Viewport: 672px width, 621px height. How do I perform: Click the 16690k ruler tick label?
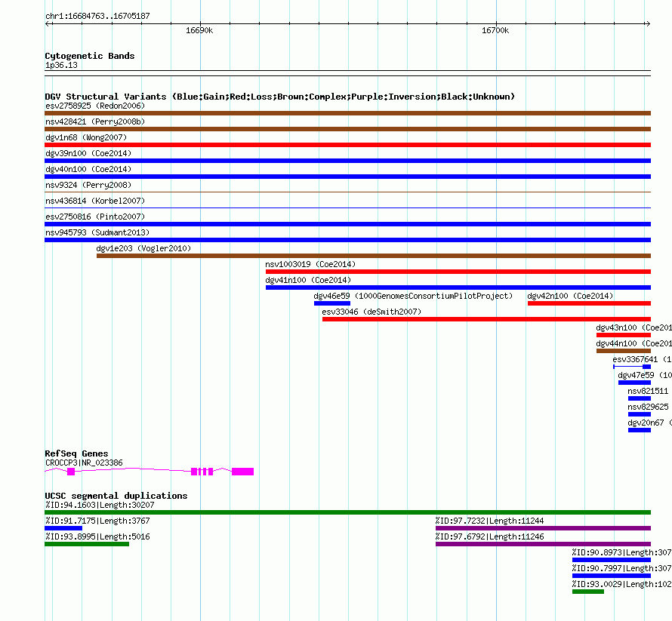[x=199, y=30]
